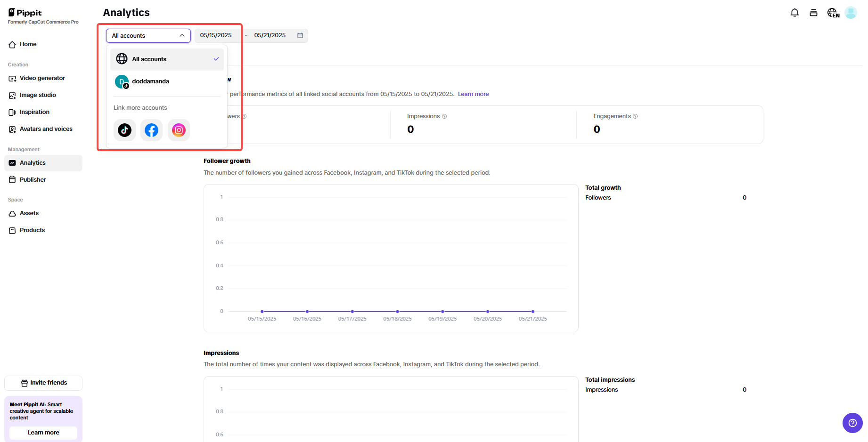Click the Video generator icon

tap(12, 78)
